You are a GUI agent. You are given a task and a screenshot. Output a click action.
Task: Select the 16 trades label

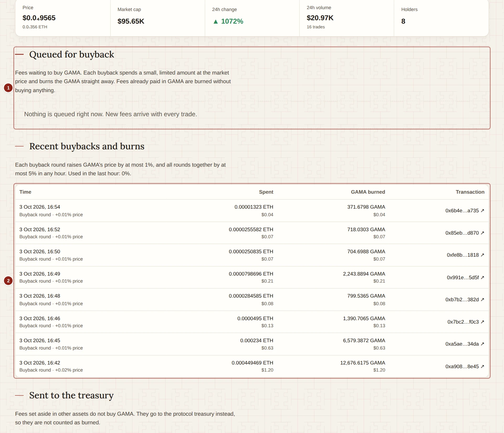(x=316, y=27)
